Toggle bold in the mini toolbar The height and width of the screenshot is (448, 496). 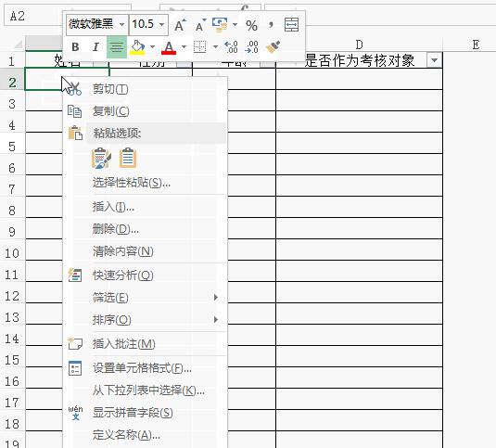point(75,47)
